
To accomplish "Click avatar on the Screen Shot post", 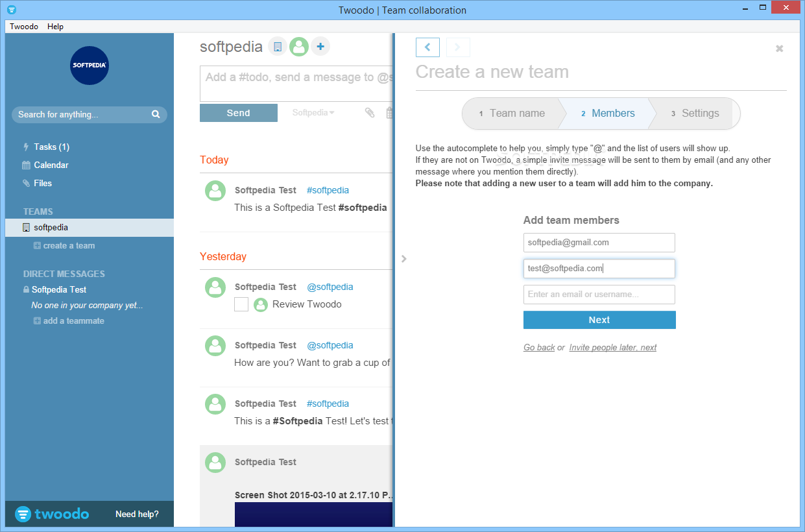I will (x=215, y=463).
